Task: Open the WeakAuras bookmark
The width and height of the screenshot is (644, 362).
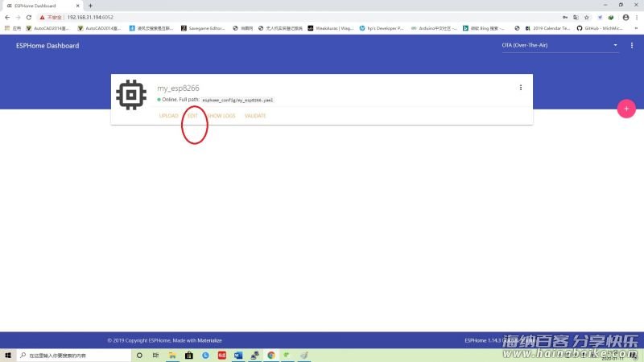Action: pos(331,28)
